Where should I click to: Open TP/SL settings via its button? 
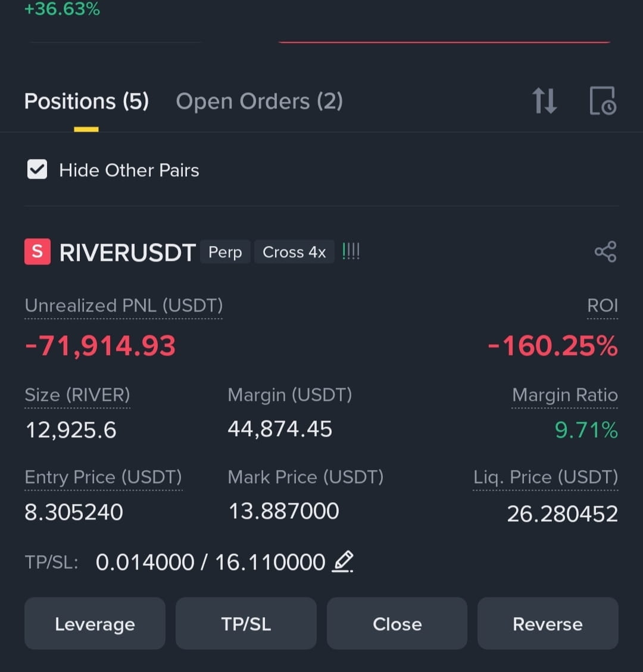coord(246,623)
